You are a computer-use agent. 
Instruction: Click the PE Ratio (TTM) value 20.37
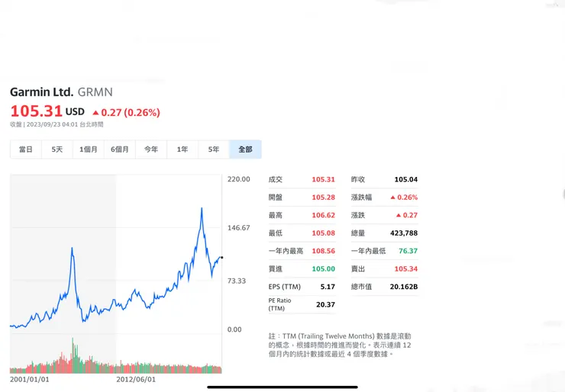point(325,304)
